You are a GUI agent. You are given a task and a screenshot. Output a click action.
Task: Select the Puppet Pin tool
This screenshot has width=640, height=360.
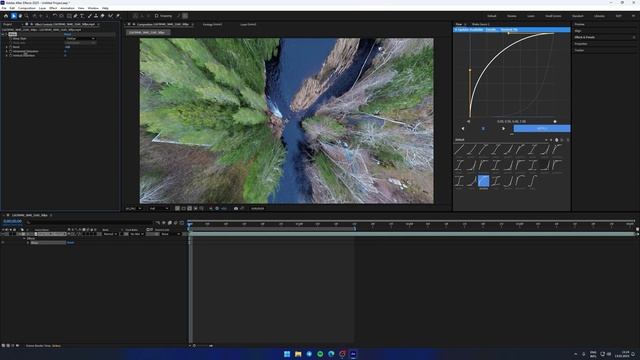(118, 16)
